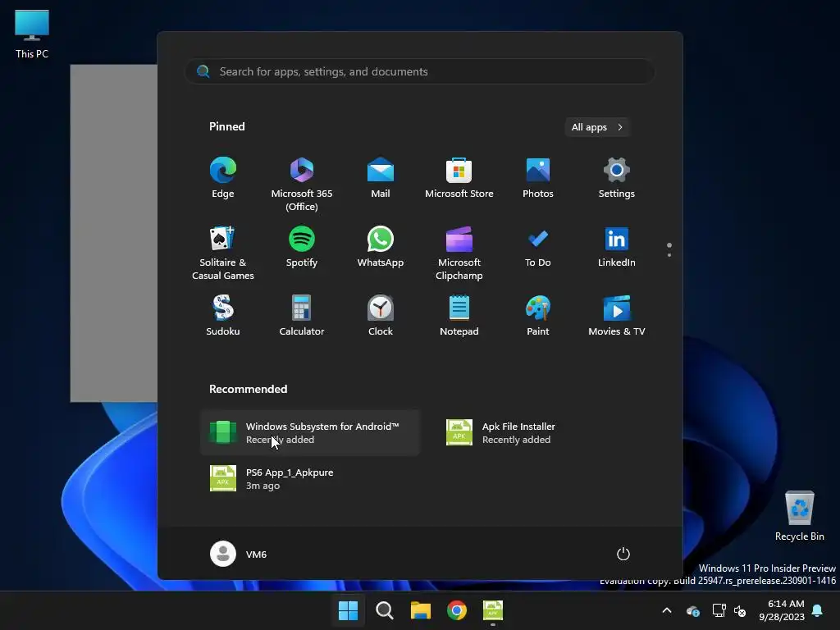Open Solitaire & Casual Games
Viewport: 840px width, 630px height.
pos(223,253)
